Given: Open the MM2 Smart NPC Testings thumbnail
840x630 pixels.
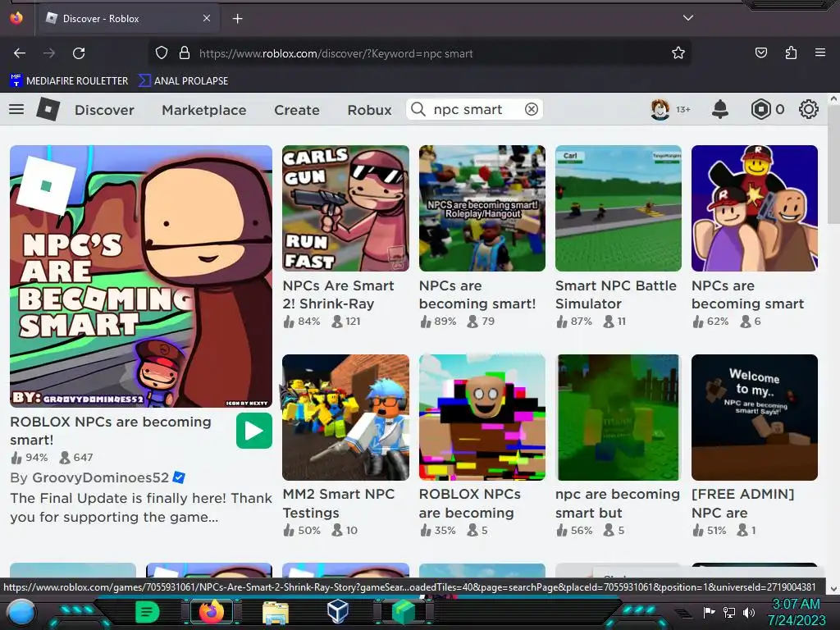Looking at the screenshot, I should [x=345, y=418].
